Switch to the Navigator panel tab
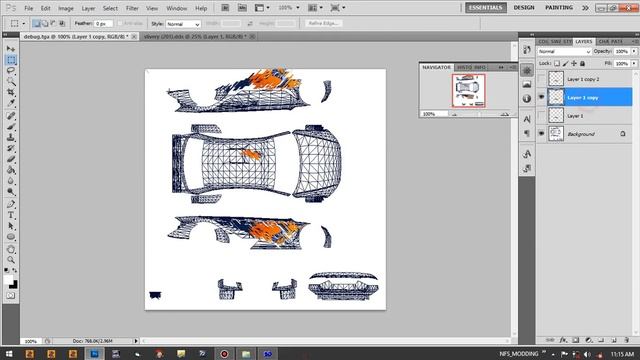 click(436, 67)
